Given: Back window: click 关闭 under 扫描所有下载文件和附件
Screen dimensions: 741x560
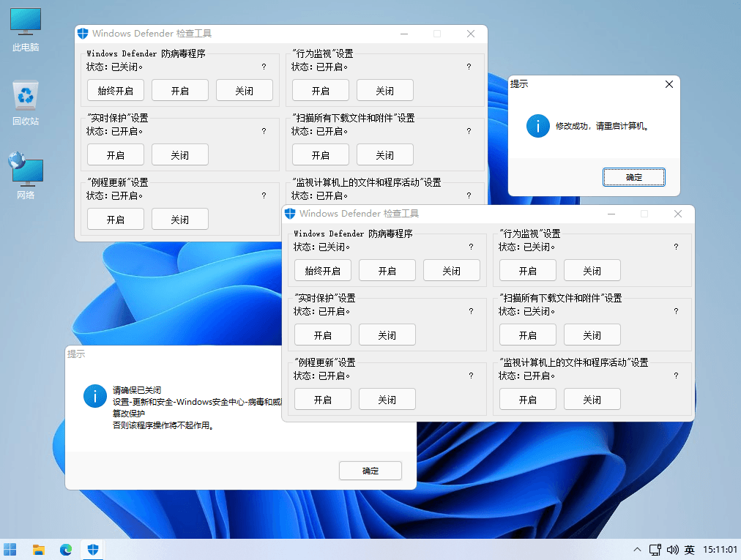Looking at the screenshot, I should click(384, 154).
